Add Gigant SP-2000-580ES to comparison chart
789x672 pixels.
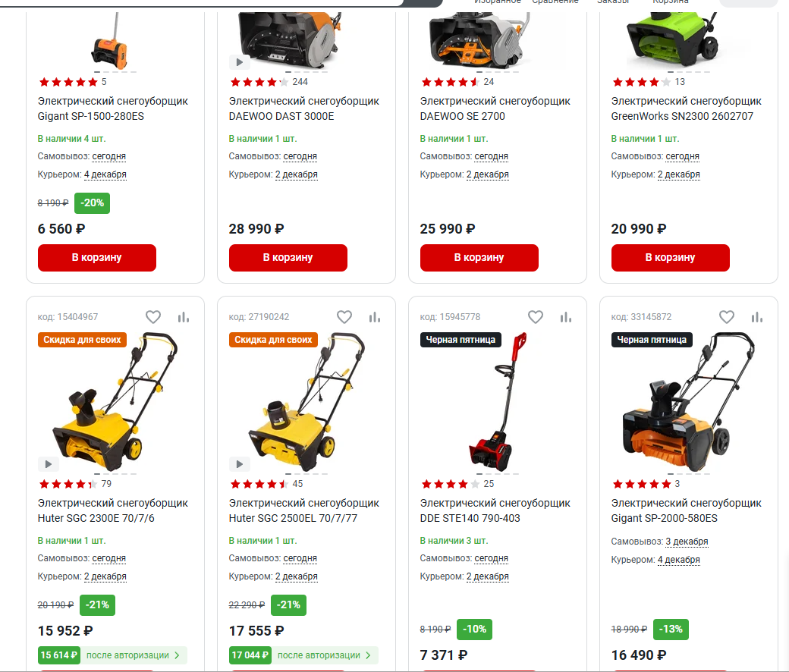click(x=757, y=317)
